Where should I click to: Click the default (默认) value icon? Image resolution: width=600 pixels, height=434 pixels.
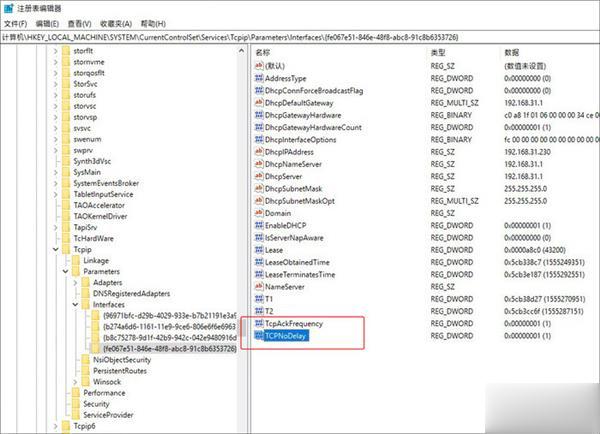pyautogui.click(x=259, y=66)
